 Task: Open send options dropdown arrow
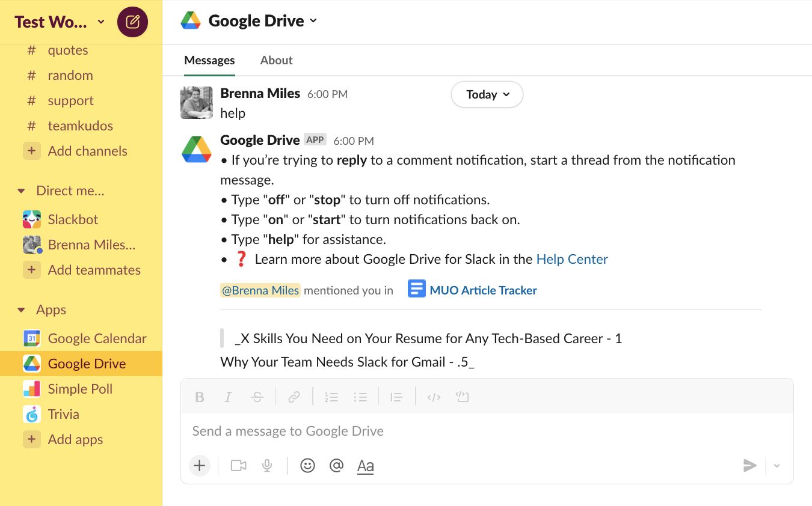point(777,466)
